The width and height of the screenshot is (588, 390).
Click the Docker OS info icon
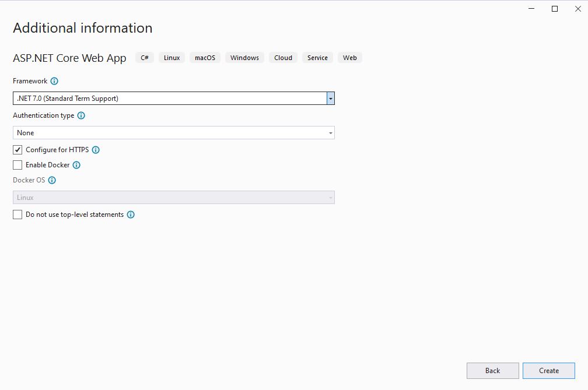tap(52, 180)
